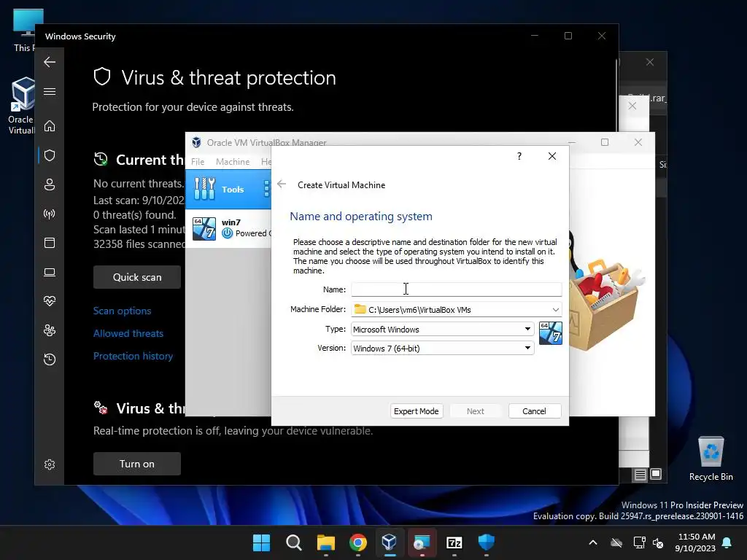The image size is (747, 560).
Task: Open the clock showing 11:50 AM
Action: [695, 542]
